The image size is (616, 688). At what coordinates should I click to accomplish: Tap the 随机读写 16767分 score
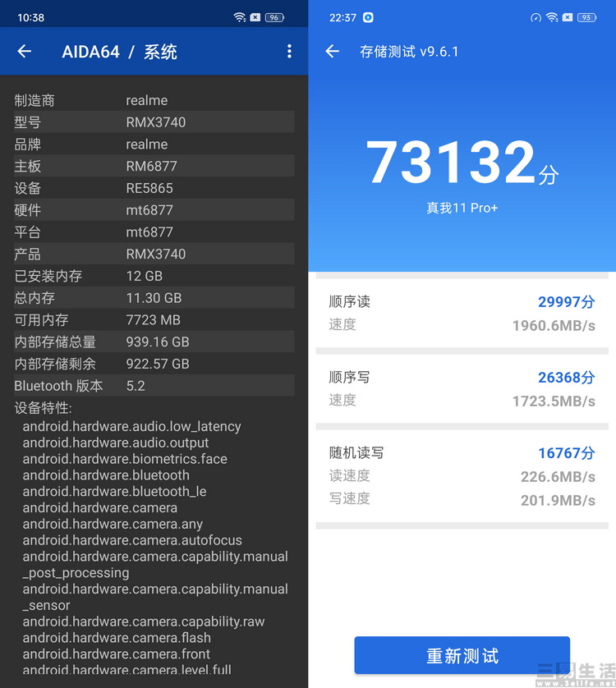click(x=567, y=453)
